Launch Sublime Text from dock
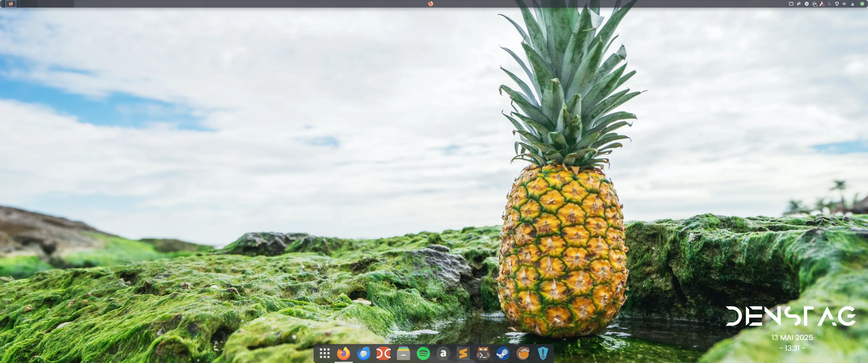Viewport: 868px width, 363px height. point(463,353)
